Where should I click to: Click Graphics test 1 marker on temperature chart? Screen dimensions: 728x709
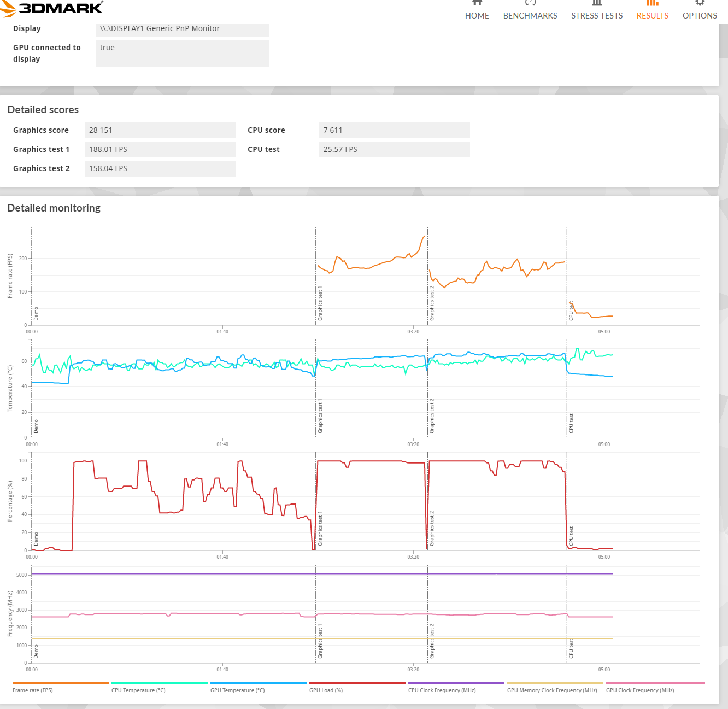click(x=320, y=417)
